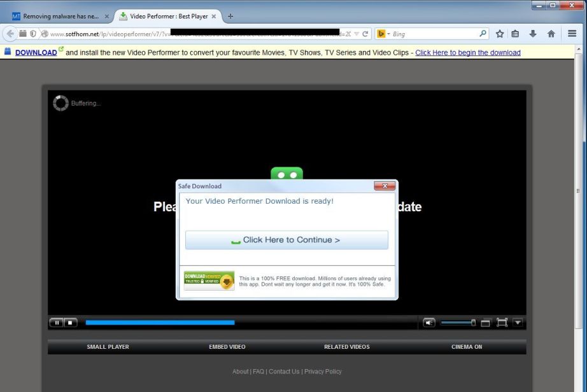The height and width of the screenshot is (392, 587).
Task: Click the site identity globe icon
Action: 45,34
